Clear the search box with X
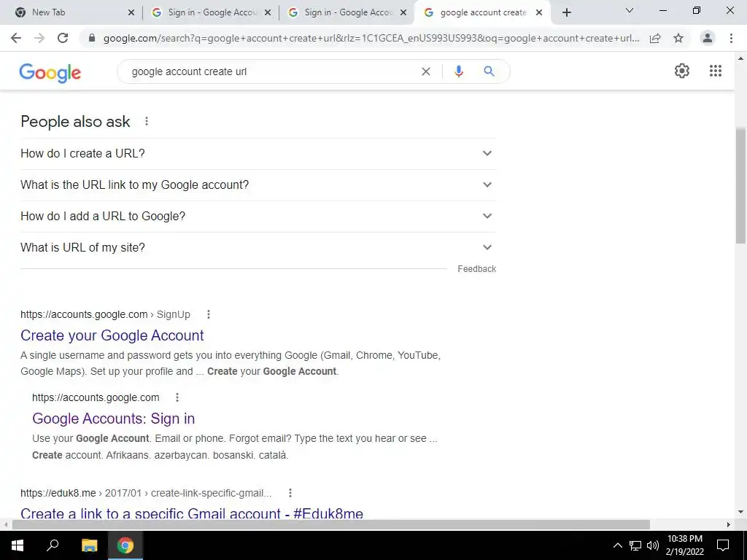Viewport: 747px width, 560px height. (426, 71)
